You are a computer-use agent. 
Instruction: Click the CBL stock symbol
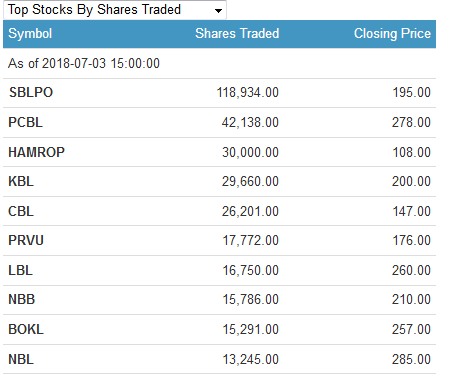click(x=21, y=211)
